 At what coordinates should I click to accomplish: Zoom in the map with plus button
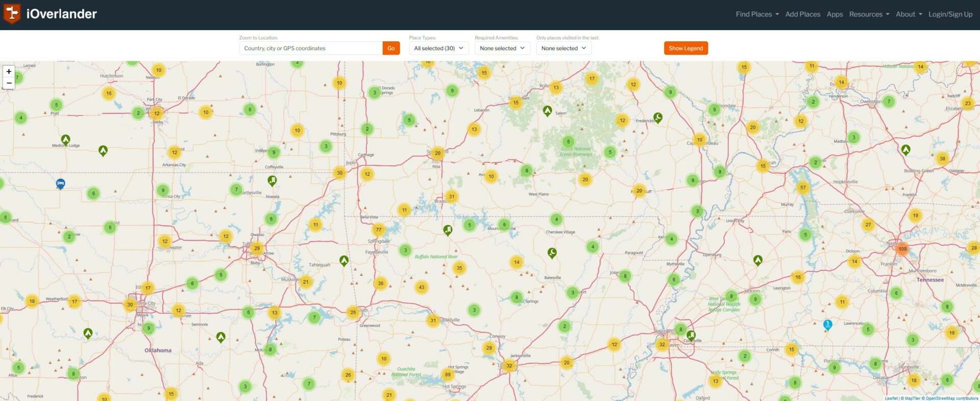pos(9,72)
